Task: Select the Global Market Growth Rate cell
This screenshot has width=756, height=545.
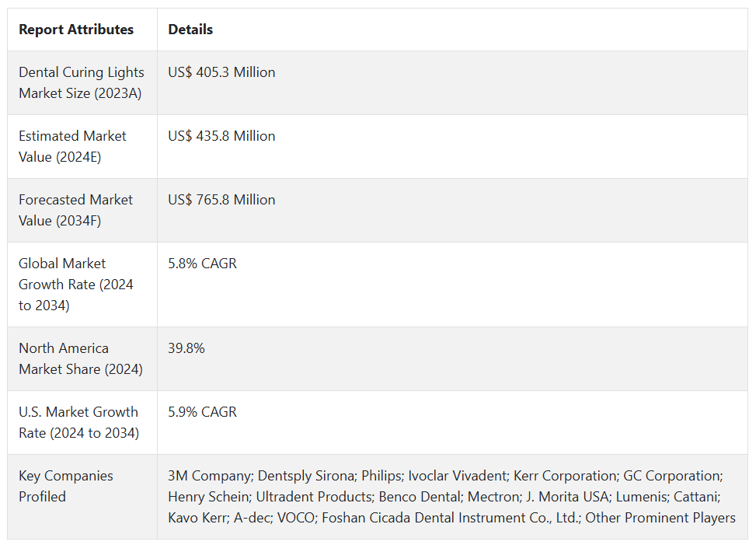Action: point(76,285)
